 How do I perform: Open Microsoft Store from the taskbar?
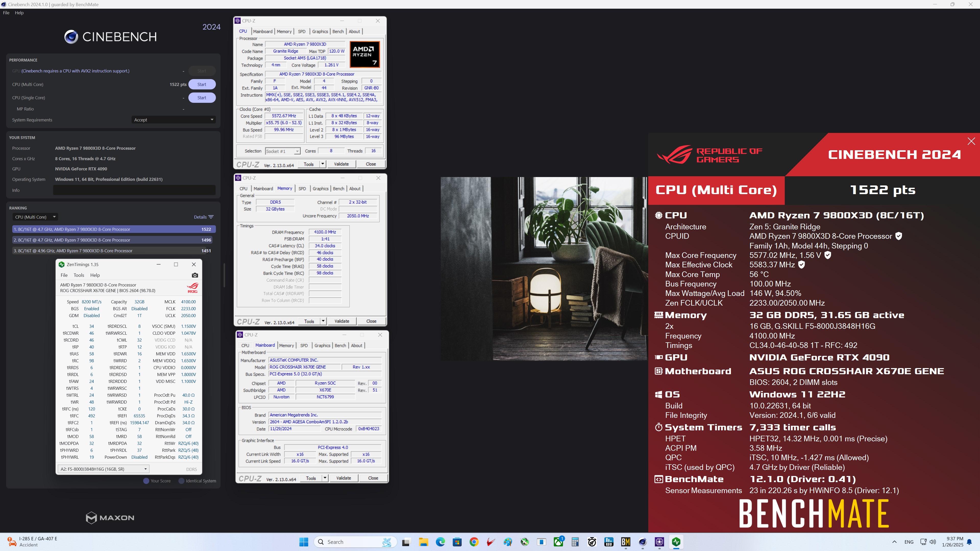point(457,542)
